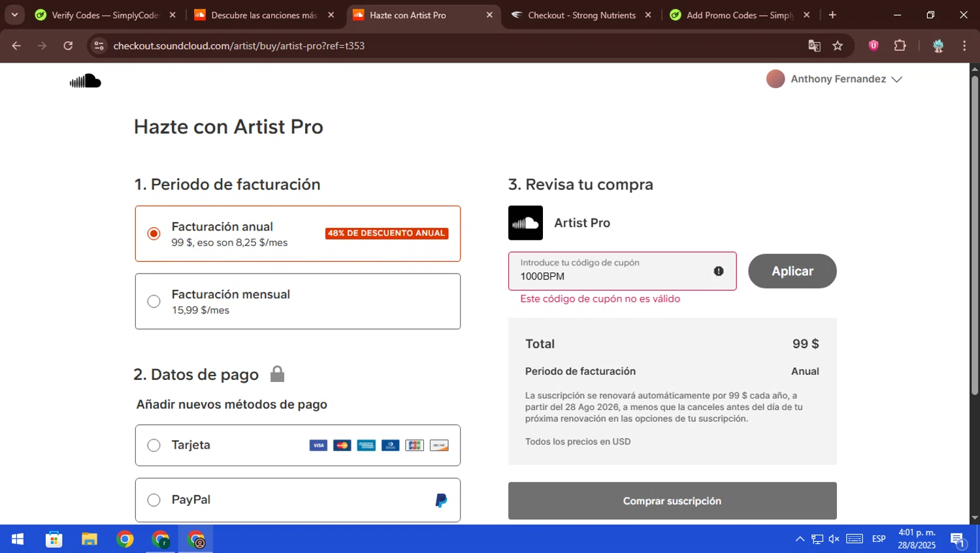
Task: Expand Anthony Fernandez account dropdown chevron
Action: click(896, 79)
